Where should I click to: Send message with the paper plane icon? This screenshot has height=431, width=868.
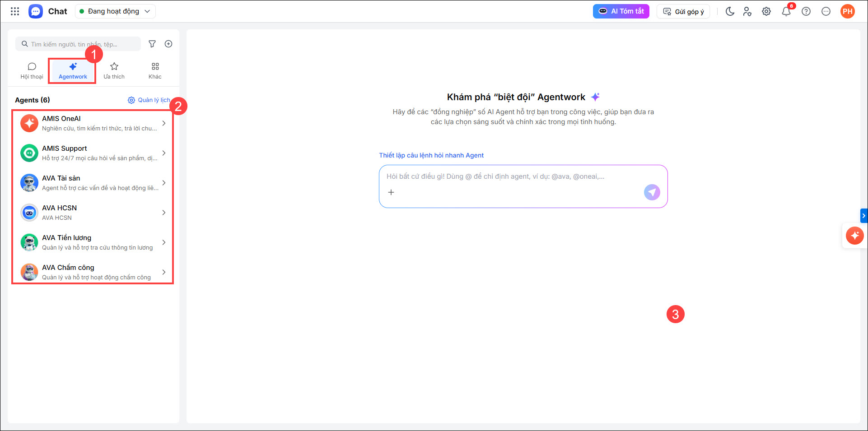652,192
